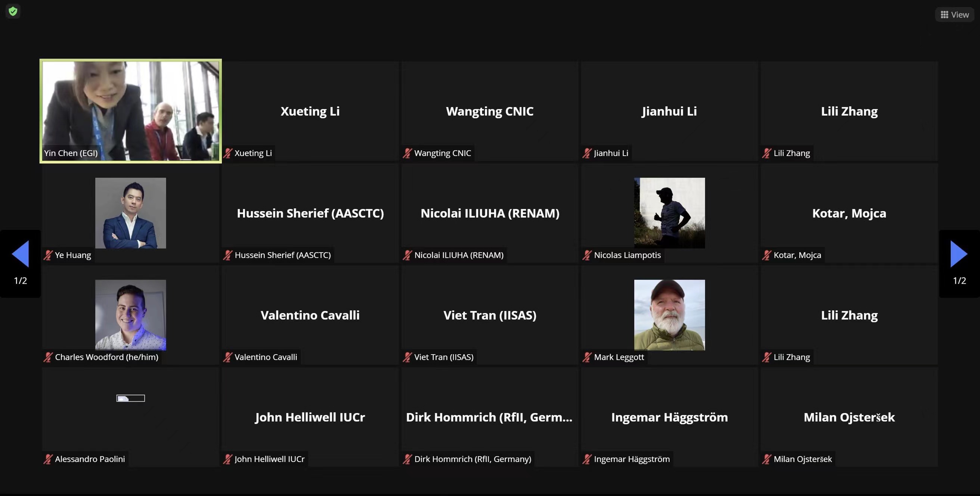Click muted mic icon next to Kotar, Mojca
The width and height of the screenshot is (980, 496).
[767, 255]
